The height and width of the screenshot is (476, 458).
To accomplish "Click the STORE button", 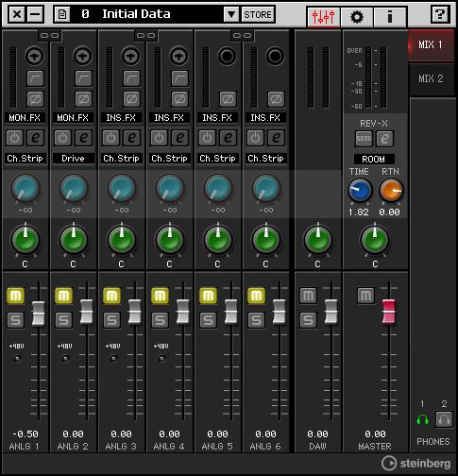I will 258,14.
